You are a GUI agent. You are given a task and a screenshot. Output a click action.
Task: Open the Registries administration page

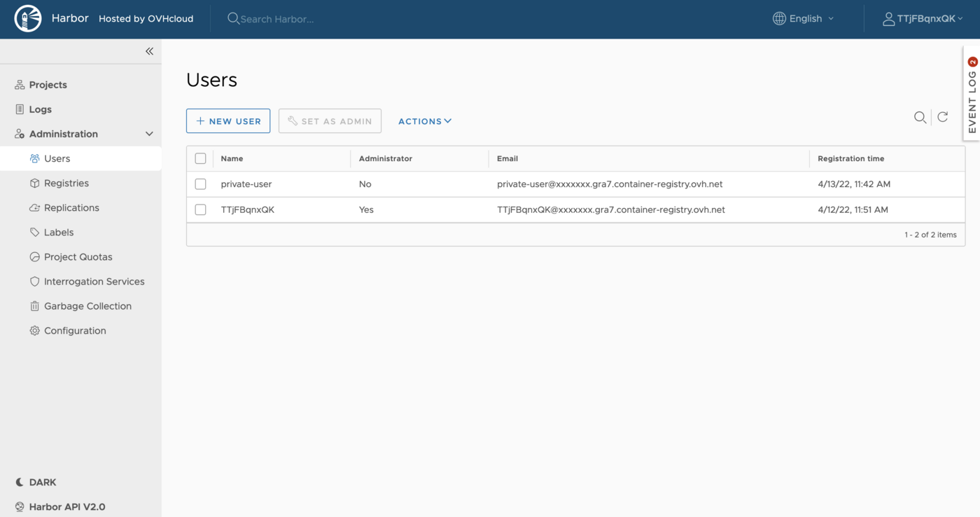click(66, 183)
